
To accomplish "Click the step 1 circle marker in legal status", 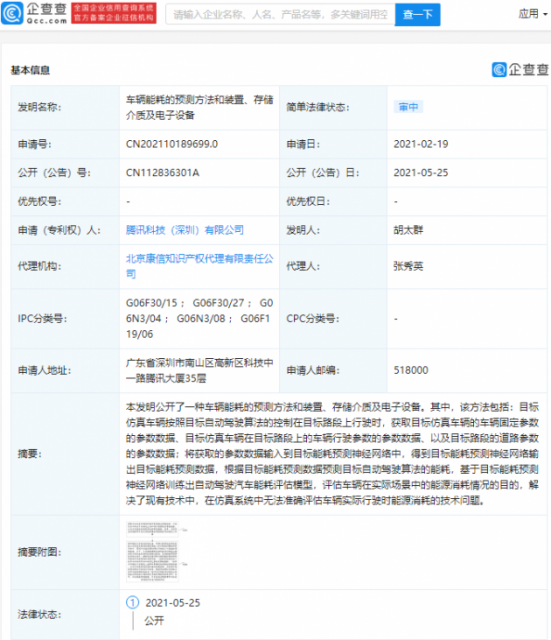I will tap(132, 602).
